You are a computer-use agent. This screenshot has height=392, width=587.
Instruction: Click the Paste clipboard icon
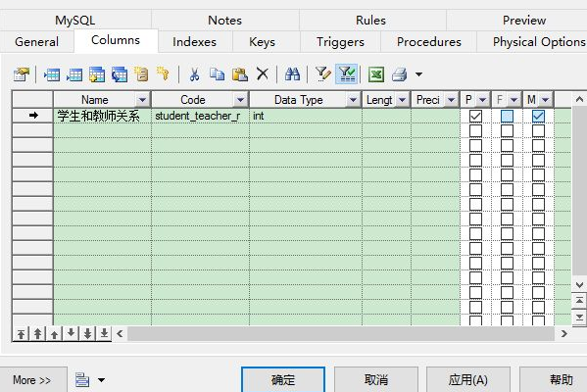[240, 74]
